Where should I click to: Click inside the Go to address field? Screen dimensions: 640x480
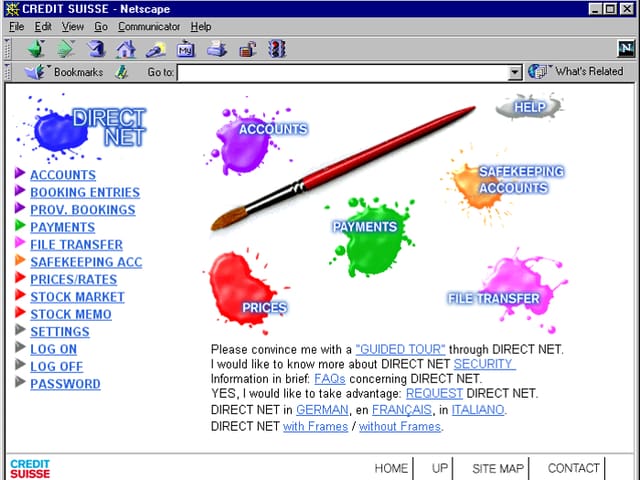click(x=343, y=73)
